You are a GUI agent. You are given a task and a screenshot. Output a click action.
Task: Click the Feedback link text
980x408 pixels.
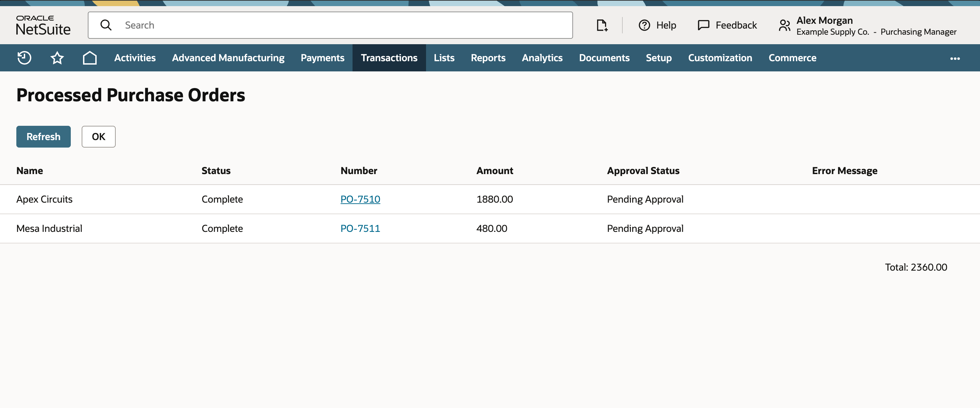click(736, 25)
